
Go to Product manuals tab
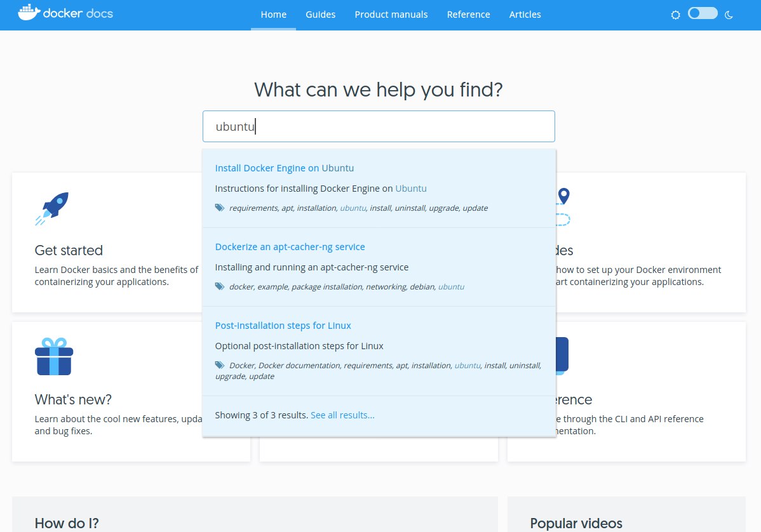coord(391,15)
